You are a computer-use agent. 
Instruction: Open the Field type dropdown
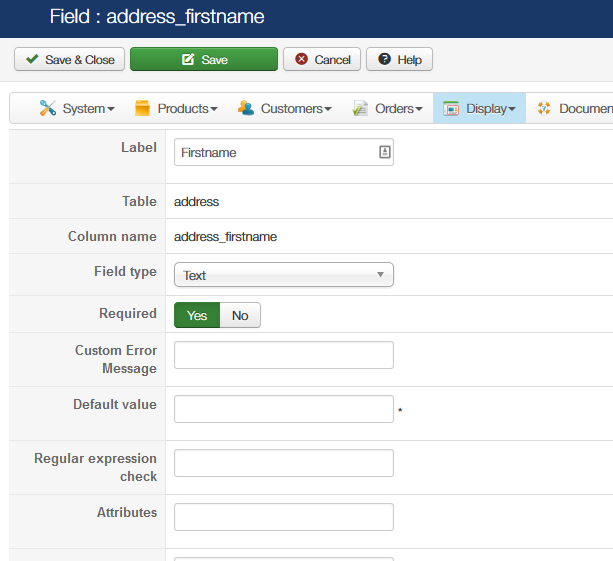point(284,275)
